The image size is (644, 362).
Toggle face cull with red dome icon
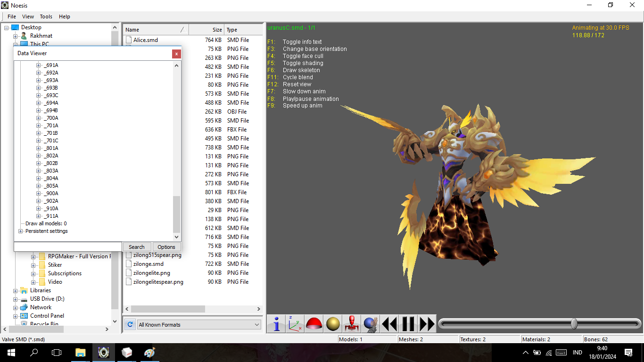coord(314,324)
